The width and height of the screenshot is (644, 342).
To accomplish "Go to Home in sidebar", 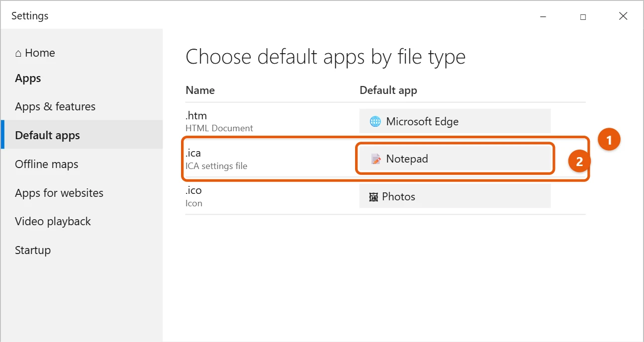I will tap(35, 53).
